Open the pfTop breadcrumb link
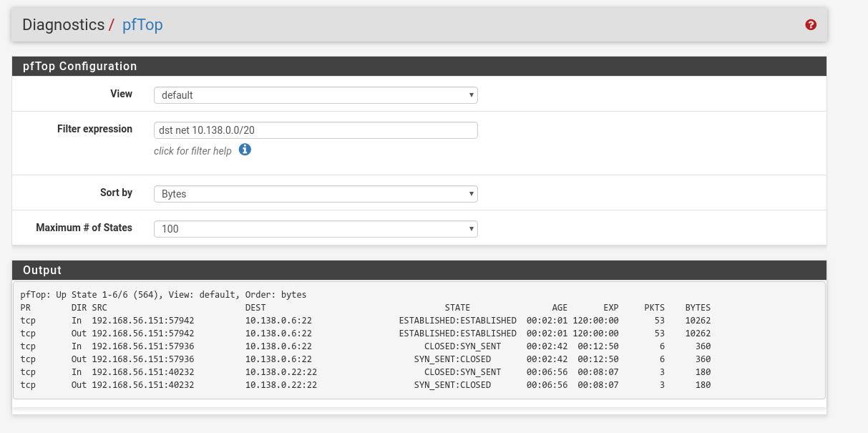This screenshot has height=433, width=868. [142, 25]
